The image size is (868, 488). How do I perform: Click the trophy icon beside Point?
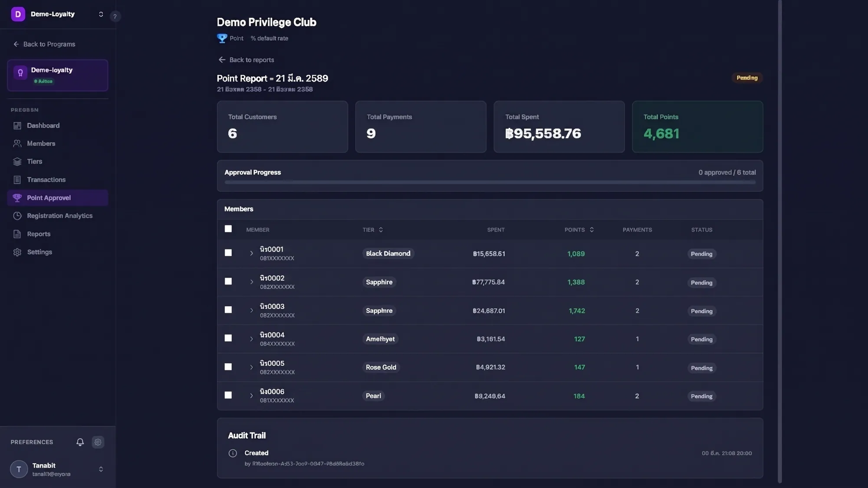[222, 38]
